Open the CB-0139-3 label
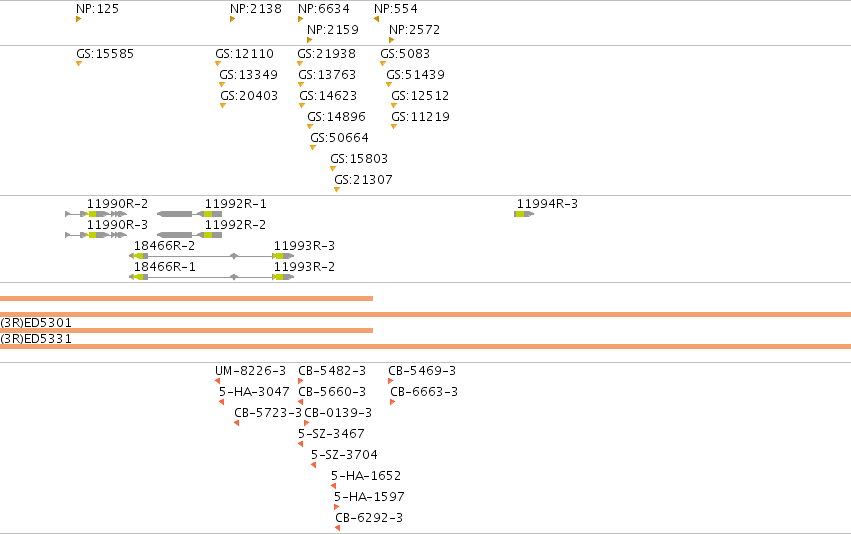The width and height of the screenshot is (851, 534). [338, 413]
